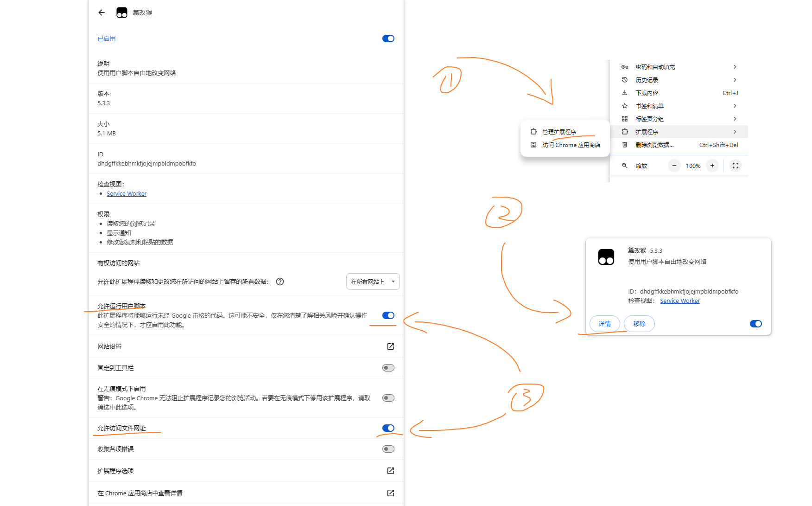
Task: Turn off 允许访问文件网址 toggle
Action: click(388, 428)
